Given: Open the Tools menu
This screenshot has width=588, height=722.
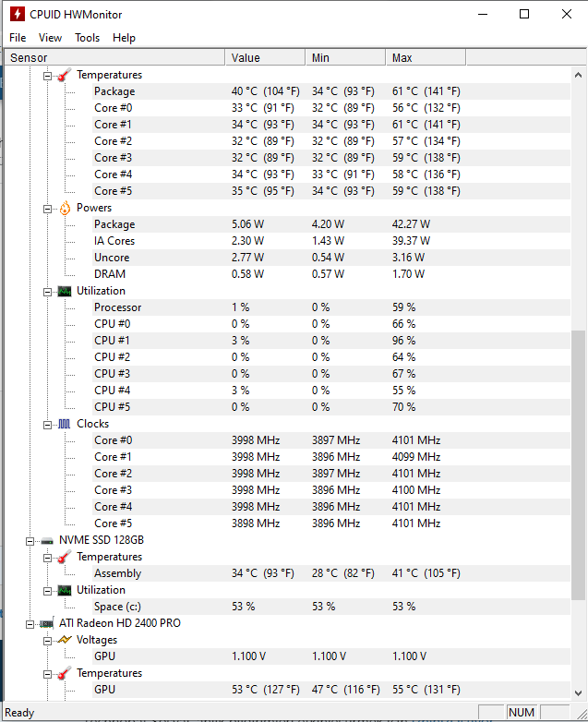Looking at the screenshot, I should coord(87,38).
